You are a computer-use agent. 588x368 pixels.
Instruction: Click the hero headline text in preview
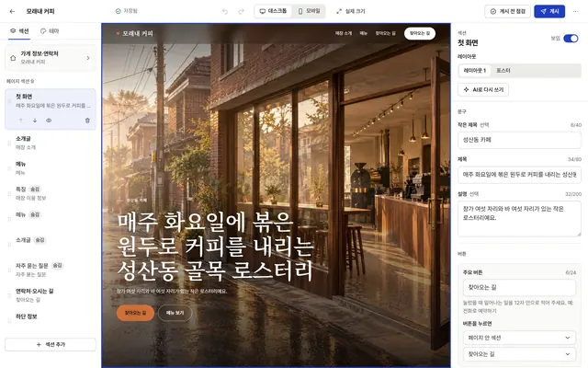215,247
